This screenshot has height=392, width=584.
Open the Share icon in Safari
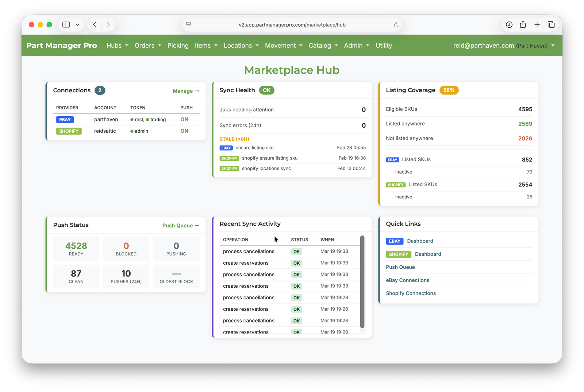pos(523,24)
